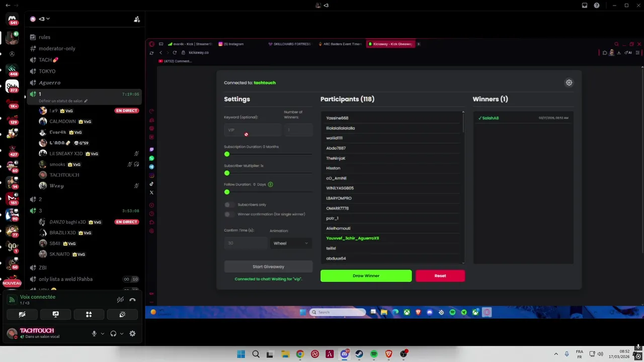
Task: Disconnect from the voice channel
Action: [x=132, y=300]
